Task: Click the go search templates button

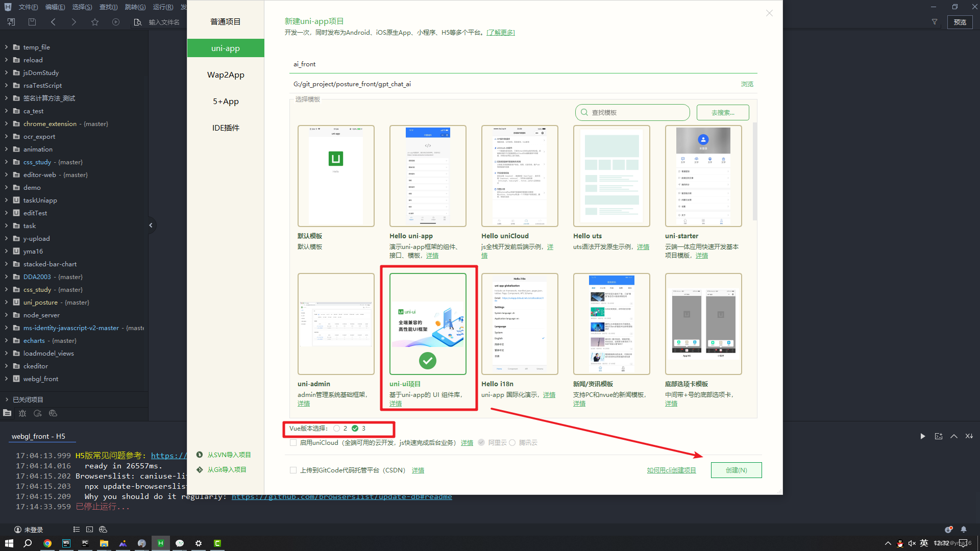Action: 723,112
